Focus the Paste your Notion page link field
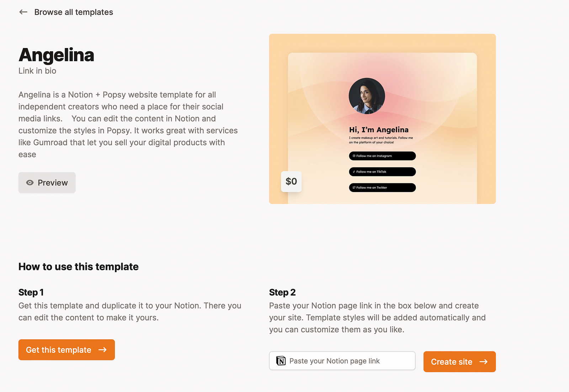 pyautogui.click(x=342, y=361)
